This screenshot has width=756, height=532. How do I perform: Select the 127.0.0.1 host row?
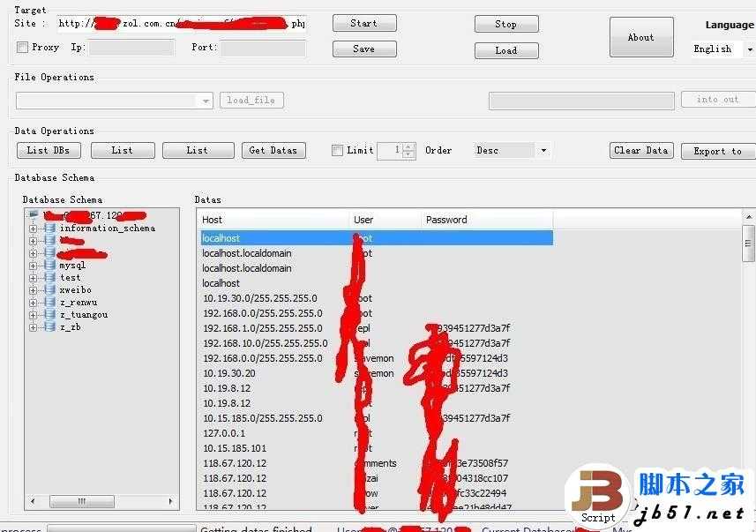[x=376, y=432]
